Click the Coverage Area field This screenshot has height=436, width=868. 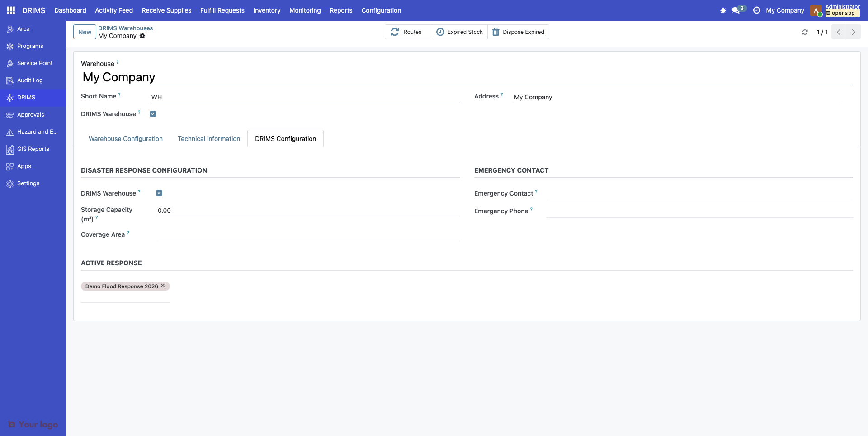[307, 235]
